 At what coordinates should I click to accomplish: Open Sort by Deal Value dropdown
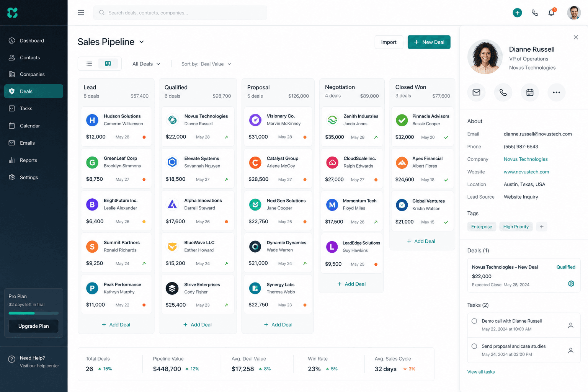coord(206,64)
